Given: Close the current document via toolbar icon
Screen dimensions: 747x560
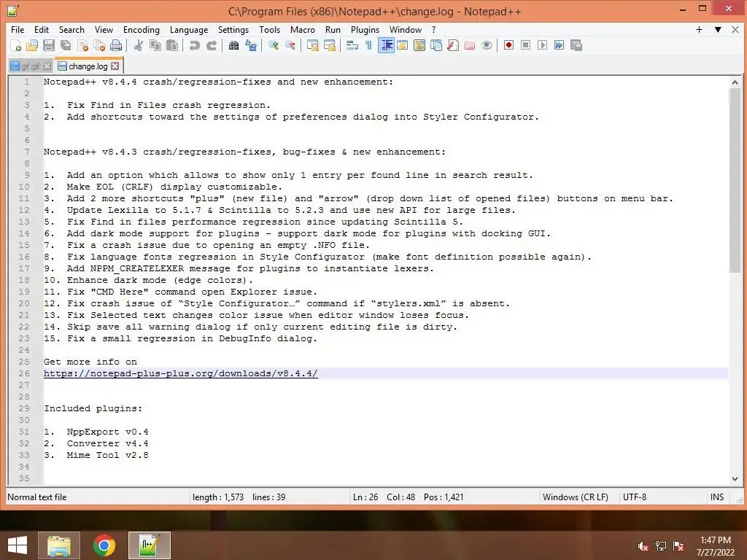Looking at the screenshot, I should [83, 45].
